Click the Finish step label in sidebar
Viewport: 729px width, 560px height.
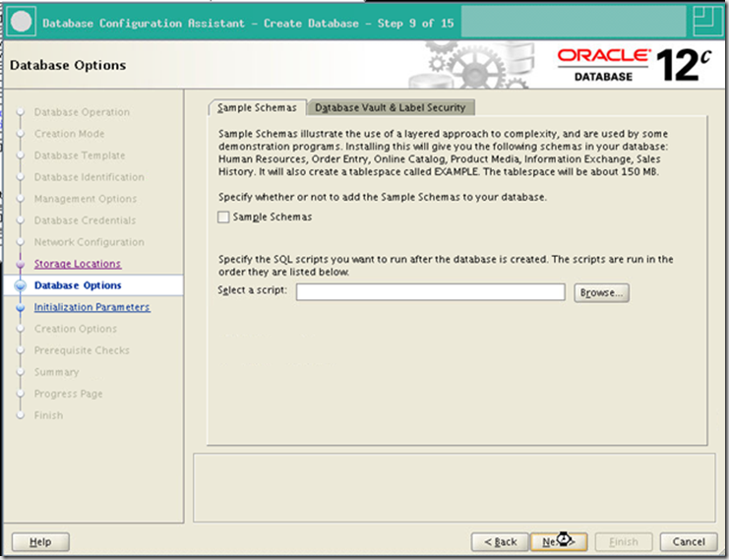pyautogui.click(x=48, y=415)
